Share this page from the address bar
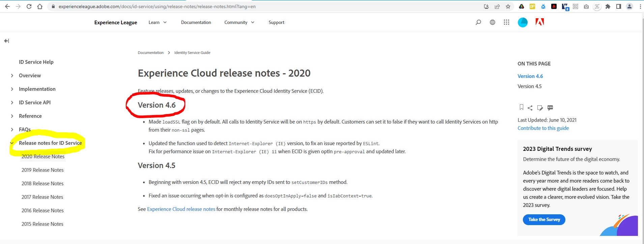Viewport: 644px width, 244px height. [x=497, y=6]
